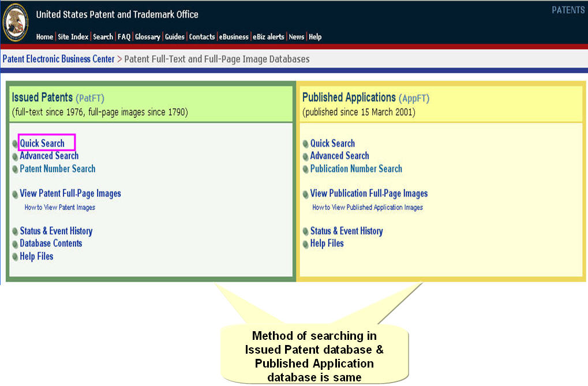Click bullet icon next to Publication Number Search
This screenshot has height=386, width=588.
pyautogui.click(x=306, y=170)
